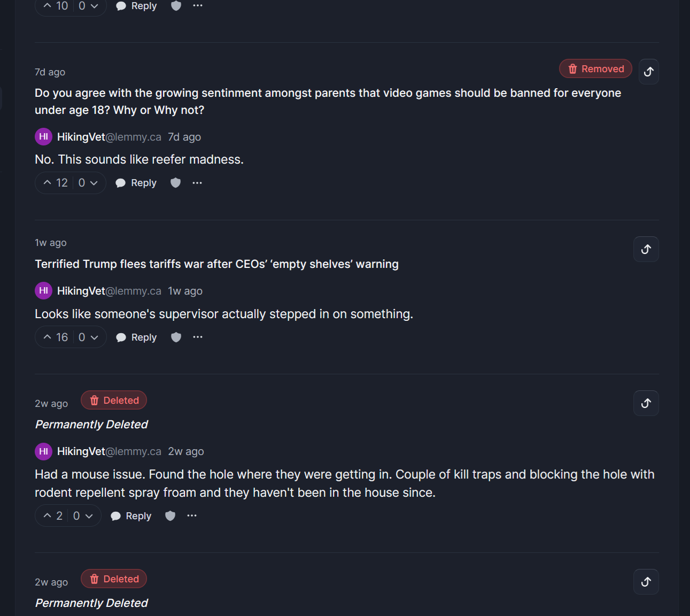Click the HI avatar on the supervisor comment
This screenshot has height=616, width=690.
(43, 290)
